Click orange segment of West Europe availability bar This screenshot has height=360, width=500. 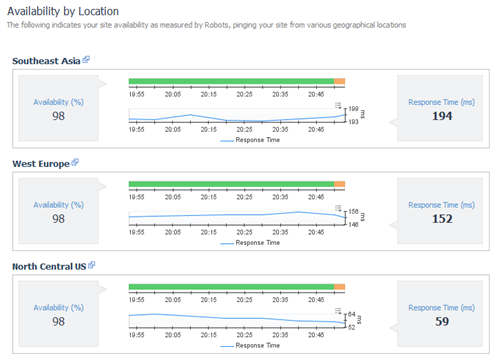pyautogui.click(x=339, y=184)
